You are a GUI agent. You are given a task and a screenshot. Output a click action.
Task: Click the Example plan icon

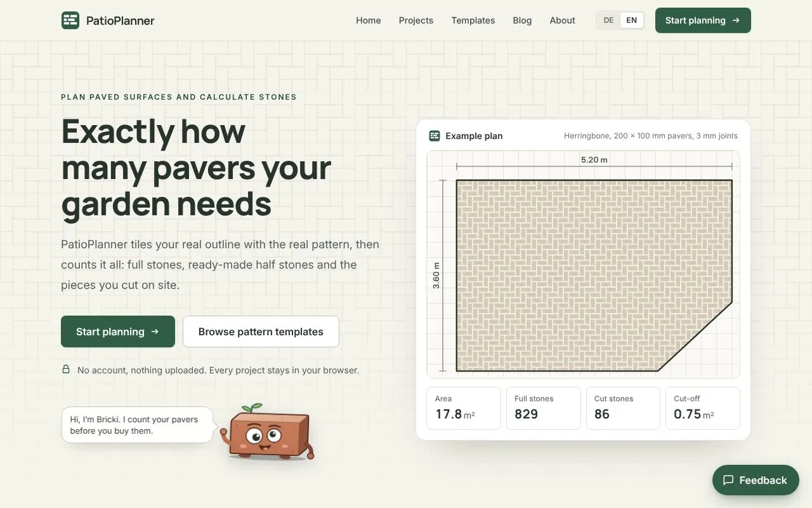435,135
